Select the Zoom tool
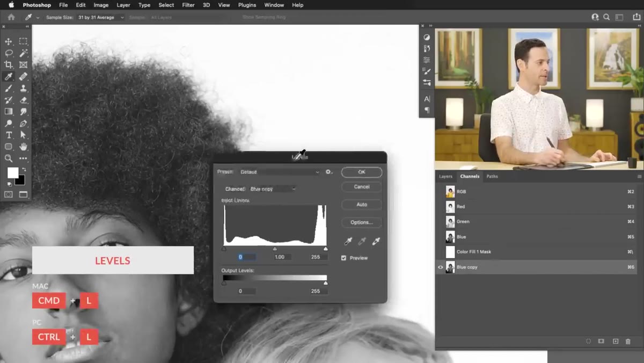 (9, 158)
